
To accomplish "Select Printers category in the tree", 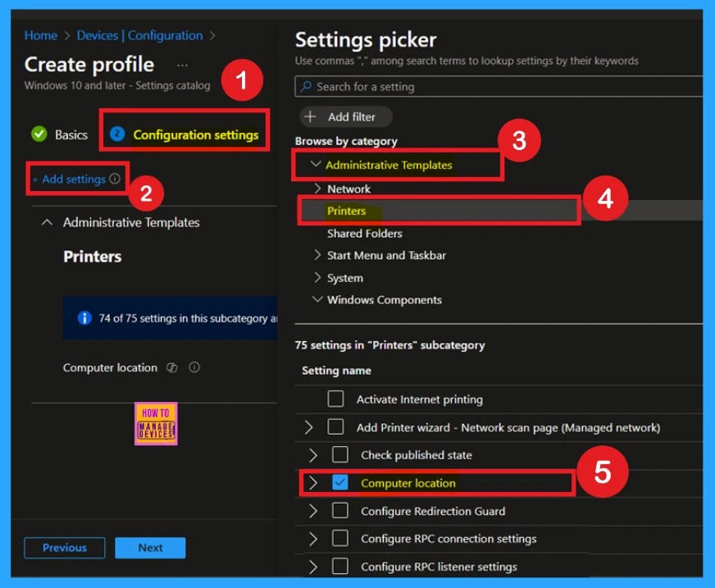I will (346, 211).
